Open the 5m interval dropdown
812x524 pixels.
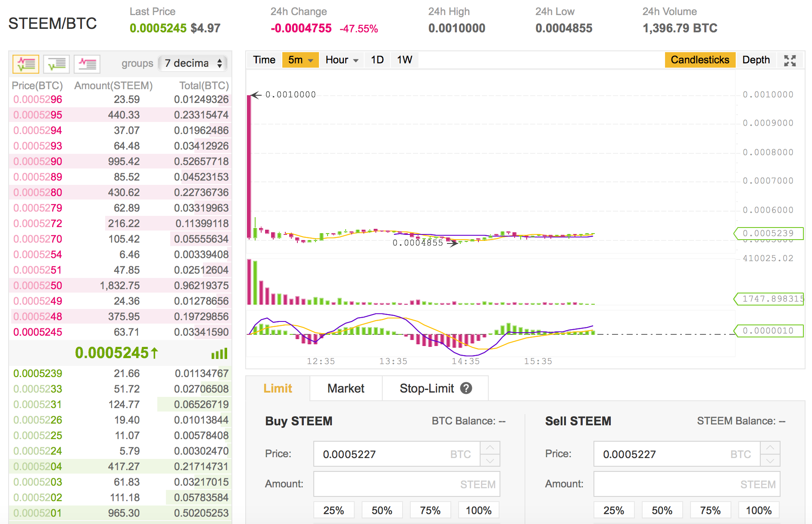[300, 60]
